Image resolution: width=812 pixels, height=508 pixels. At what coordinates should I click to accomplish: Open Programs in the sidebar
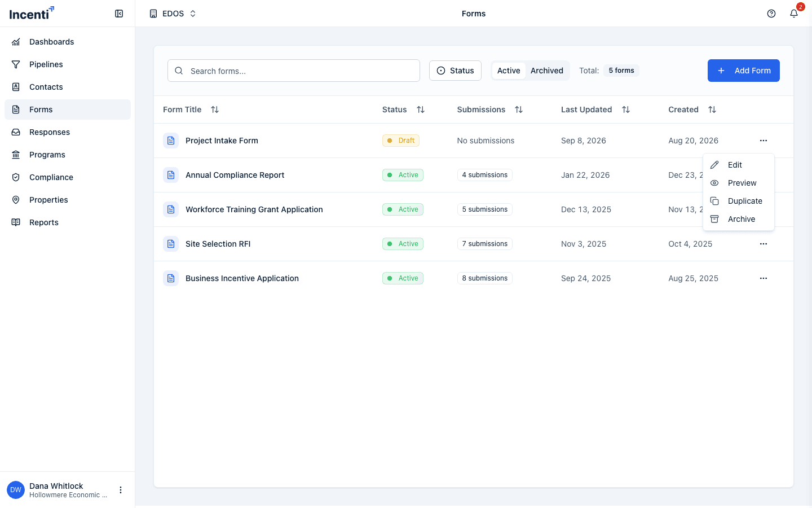click(x=68, y=155)
